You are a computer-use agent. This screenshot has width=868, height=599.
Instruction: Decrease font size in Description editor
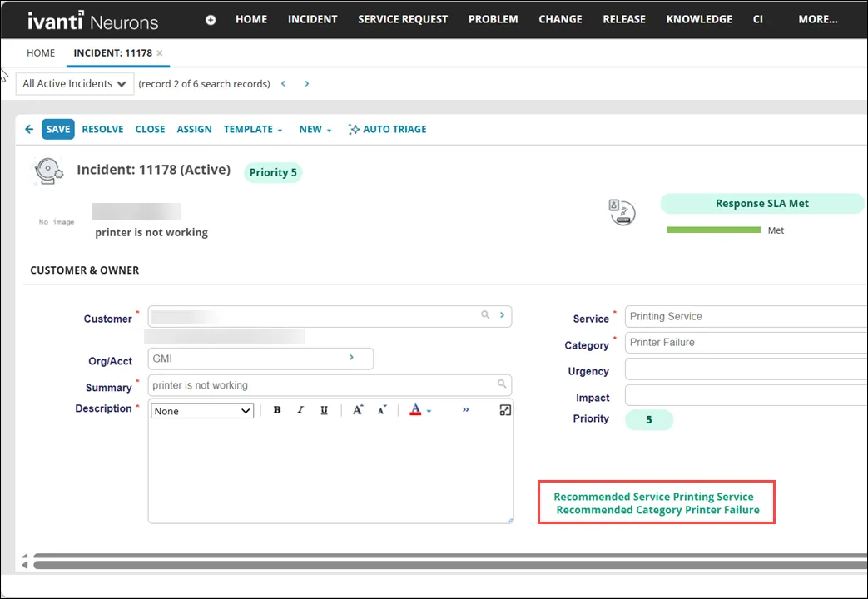[x=382, y=409]
